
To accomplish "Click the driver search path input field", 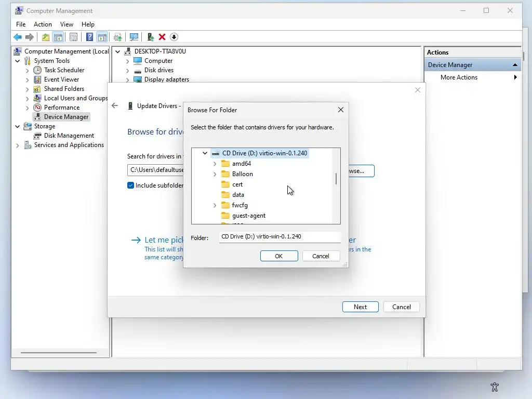I will [155, 170].
